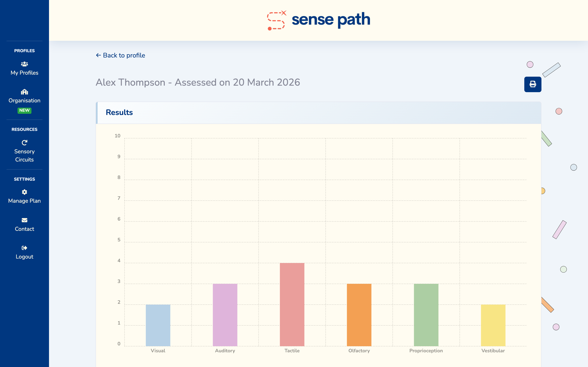Click the print button for the assessment results
Viewport: 588px width, 367px height.
click(533, 84)
